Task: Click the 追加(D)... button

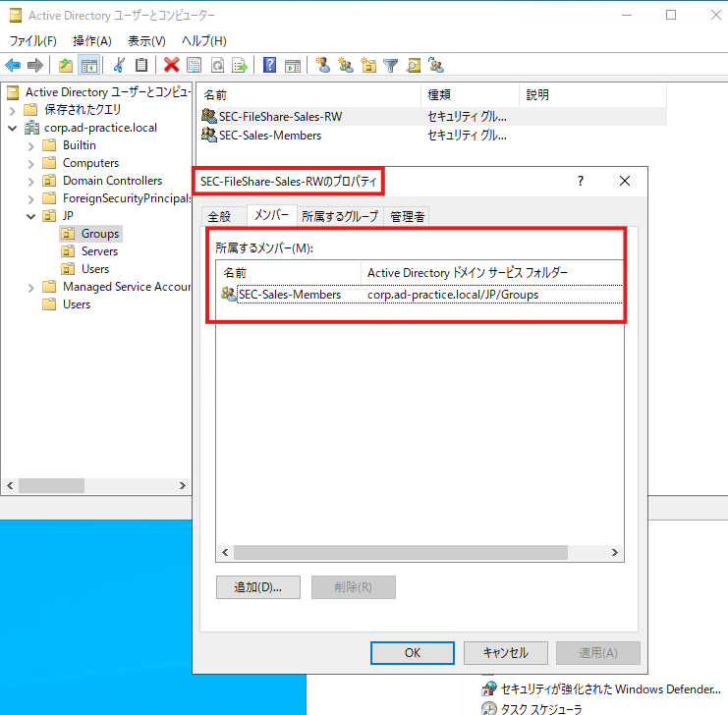Action: point(258,587)
